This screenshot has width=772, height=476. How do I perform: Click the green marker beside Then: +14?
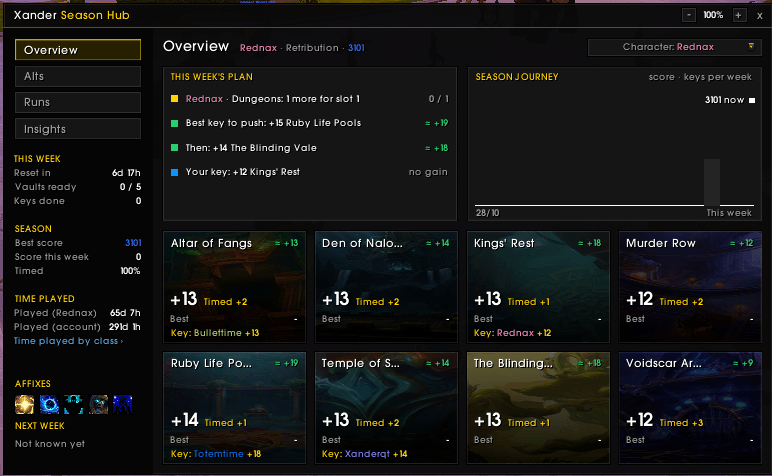coord(174,148)
